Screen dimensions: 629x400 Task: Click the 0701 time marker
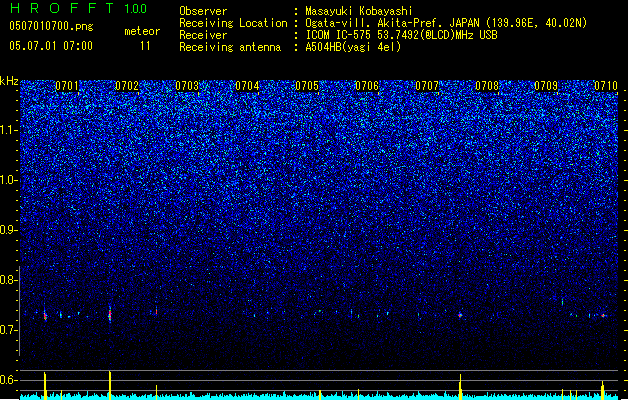(x=67, y=86)
